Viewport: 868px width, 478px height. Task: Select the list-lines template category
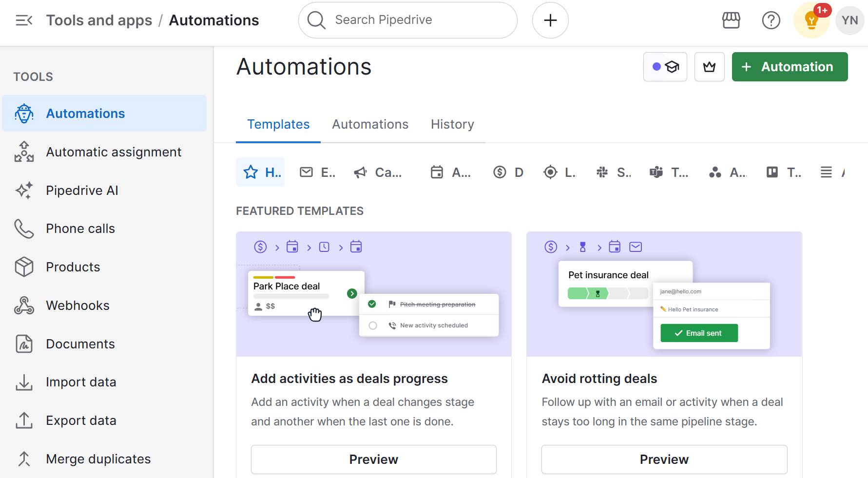pos(832,172)
